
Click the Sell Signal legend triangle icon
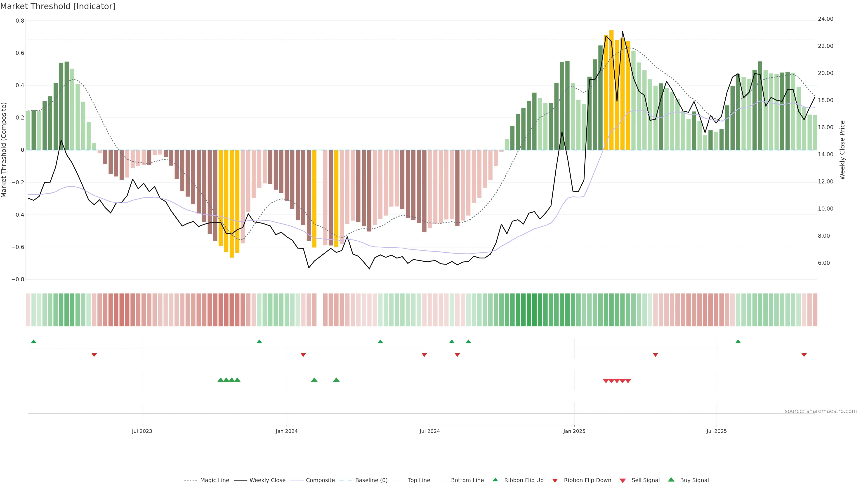pos(622,480)
